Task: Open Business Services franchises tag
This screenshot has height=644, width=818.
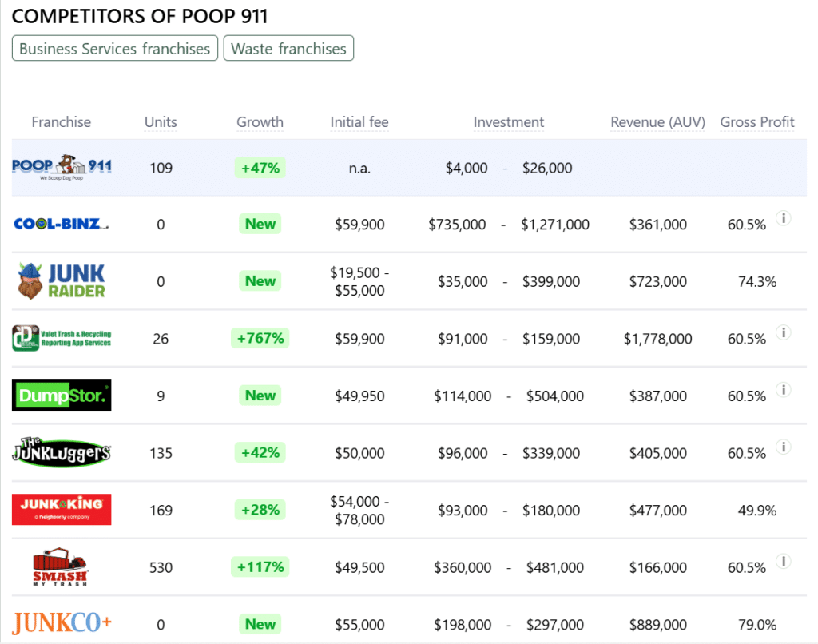Action: (115, 48)
